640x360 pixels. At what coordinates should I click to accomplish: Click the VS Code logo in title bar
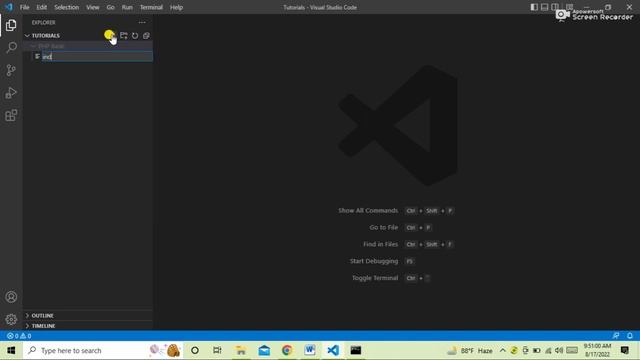click(x=9, y=7)
